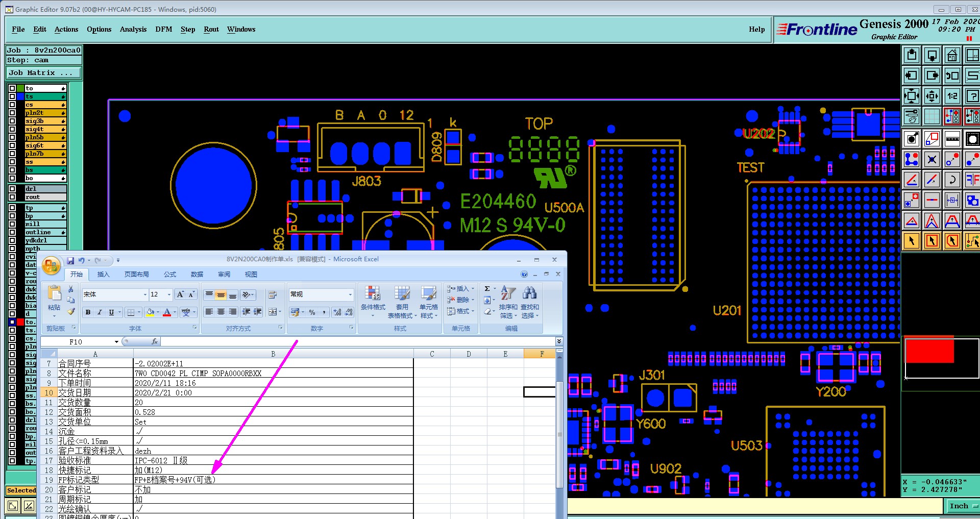Toggle the checkbox for layer outline
The width and height of the screenshot is (980, 519).
[x=12, y=232]
